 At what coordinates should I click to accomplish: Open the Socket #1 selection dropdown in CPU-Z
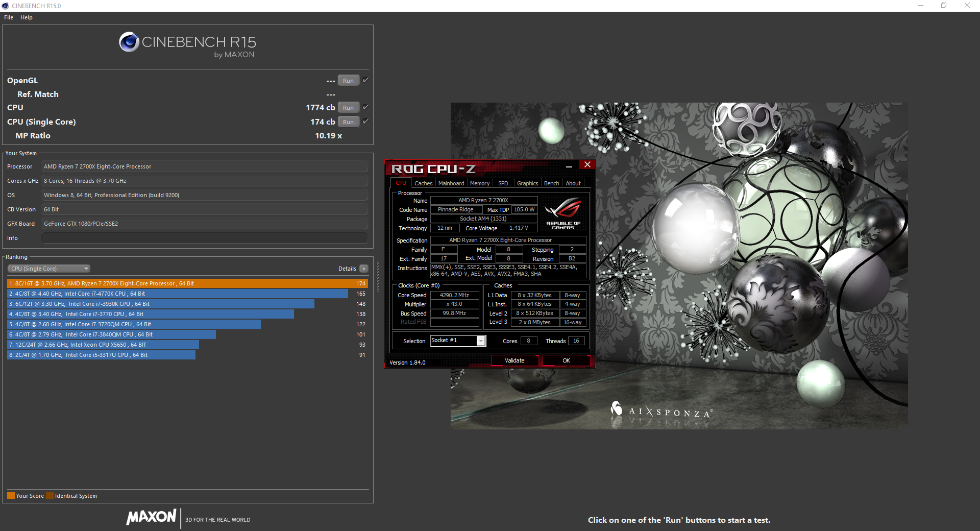[458, 341]
